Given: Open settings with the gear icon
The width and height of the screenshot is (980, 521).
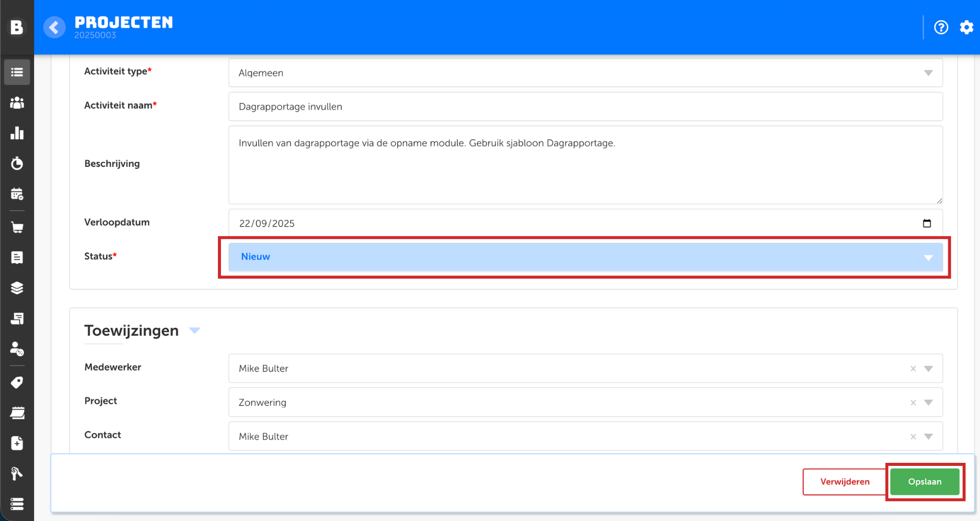Looking at the screenshot, I should [x=966, y=27].
